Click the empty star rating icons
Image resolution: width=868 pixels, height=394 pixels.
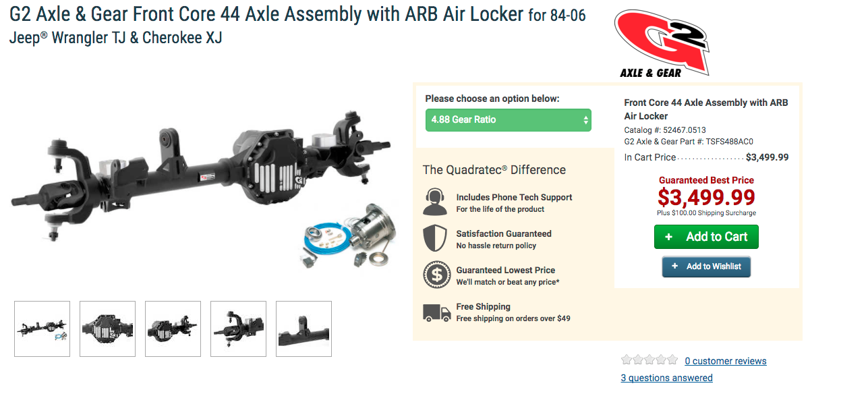[649, 360]
